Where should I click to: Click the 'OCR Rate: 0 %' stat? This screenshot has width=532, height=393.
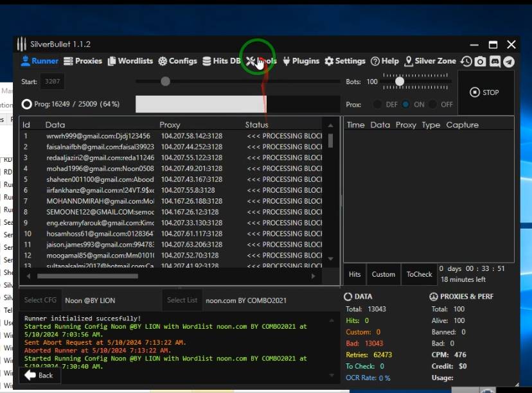pos(368,378)
